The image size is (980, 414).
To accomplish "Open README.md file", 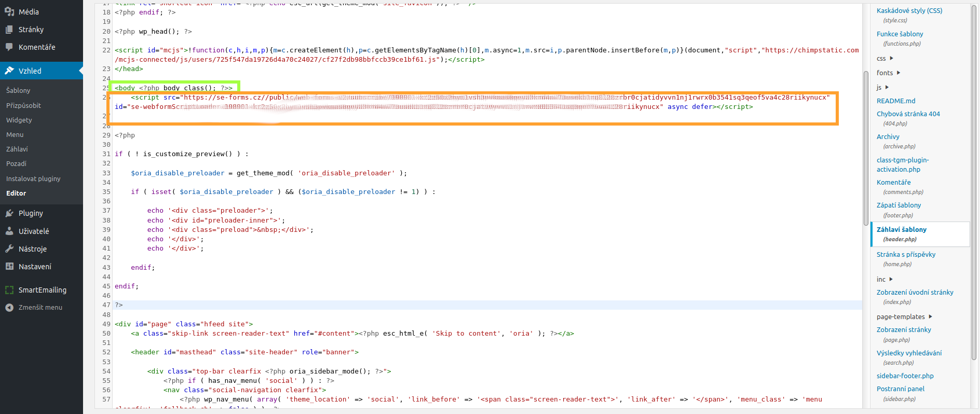I will tap(896, 101).
